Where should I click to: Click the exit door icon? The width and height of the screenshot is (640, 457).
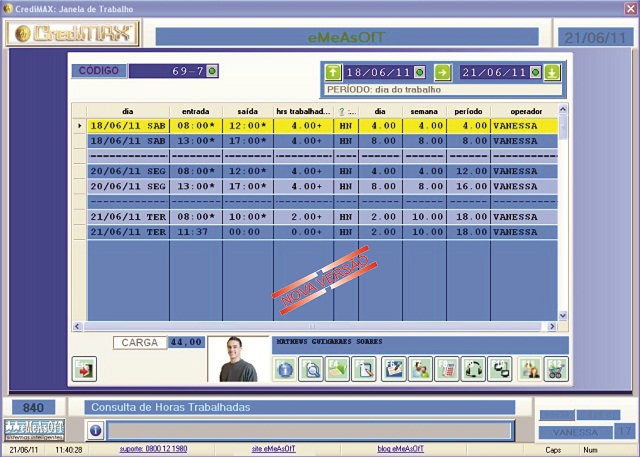pyautogui.click(x=84, y=369)
